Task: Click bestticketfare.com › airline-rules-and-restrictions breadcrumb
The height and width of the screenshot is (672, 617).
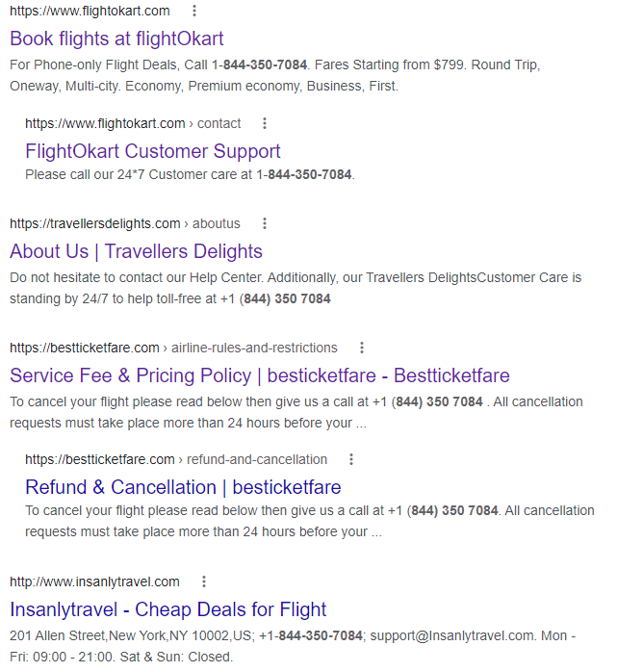Action: (x=173, y=348)
